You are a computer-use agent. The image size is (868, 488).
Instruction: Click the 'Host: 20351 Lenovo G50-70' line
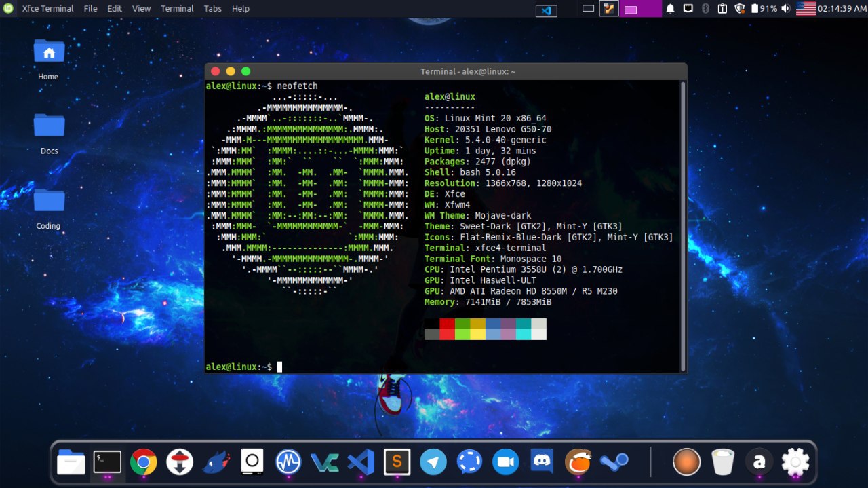coord(488,130)
